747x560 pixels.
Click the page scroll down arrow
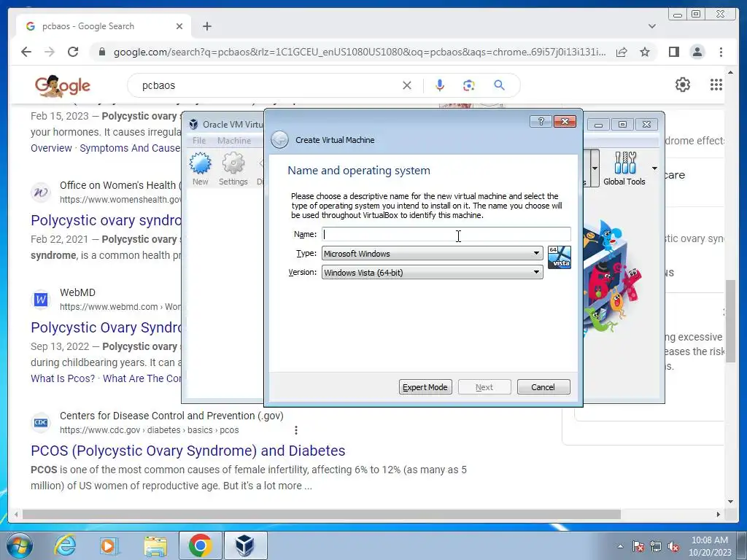click(730, 501)
